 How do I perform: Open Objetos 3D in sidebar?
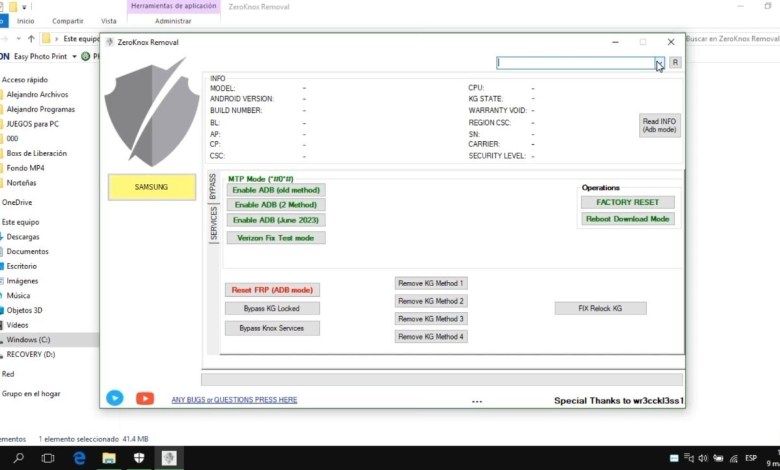tap(24, 310)
